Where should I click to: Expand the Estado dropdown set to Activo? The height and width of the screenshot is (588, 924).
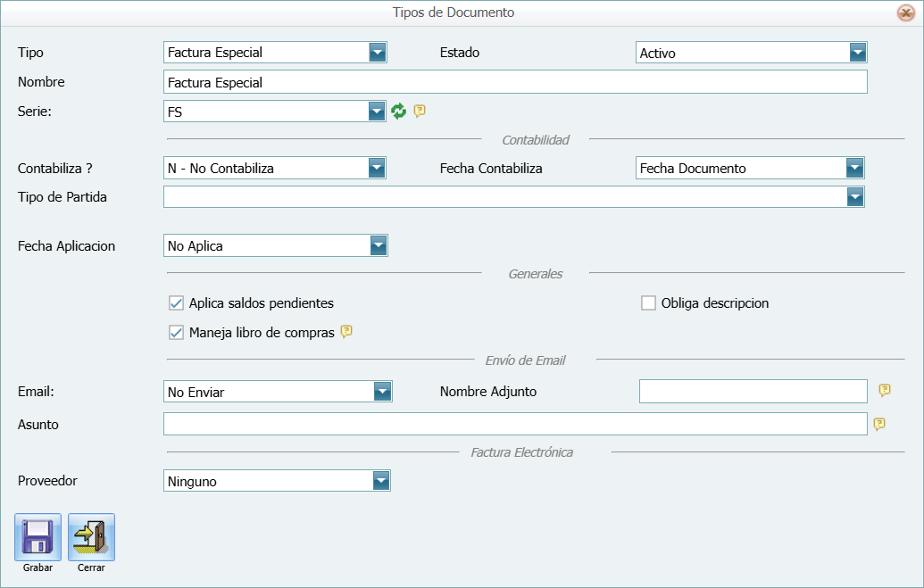[x=858, y=53]
